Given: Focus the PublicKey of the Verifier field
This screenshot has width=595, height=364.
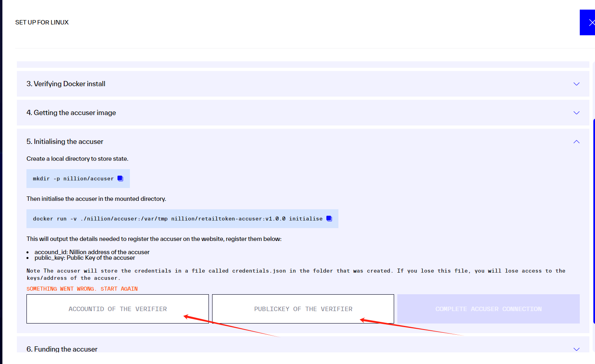Looking at the screenshot, I should pos(303,309).
